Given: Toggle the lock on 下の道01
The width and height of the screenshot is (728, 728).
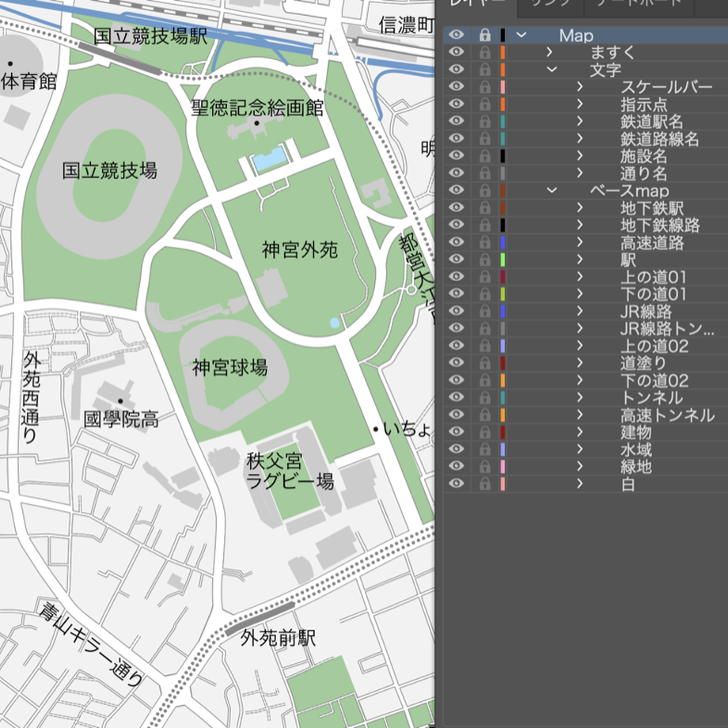Looking at the screenshot, I should (485, 294).
